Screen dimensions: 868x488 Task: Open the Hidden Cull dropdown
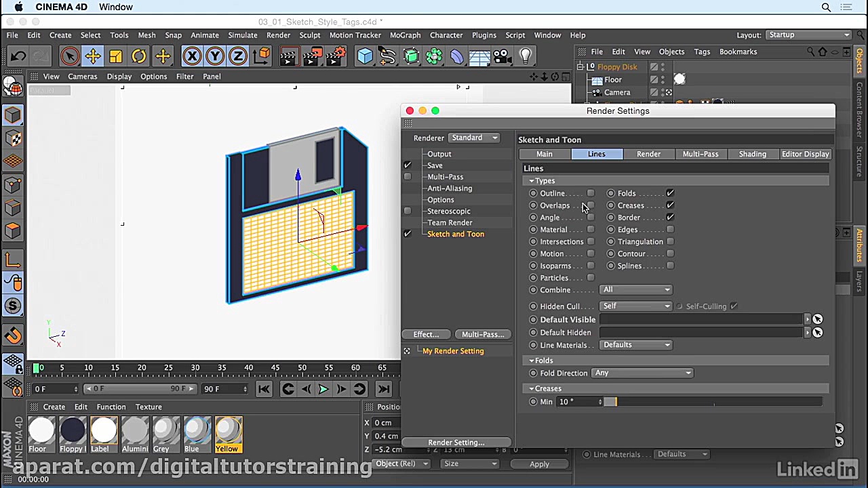click(635, 306)
